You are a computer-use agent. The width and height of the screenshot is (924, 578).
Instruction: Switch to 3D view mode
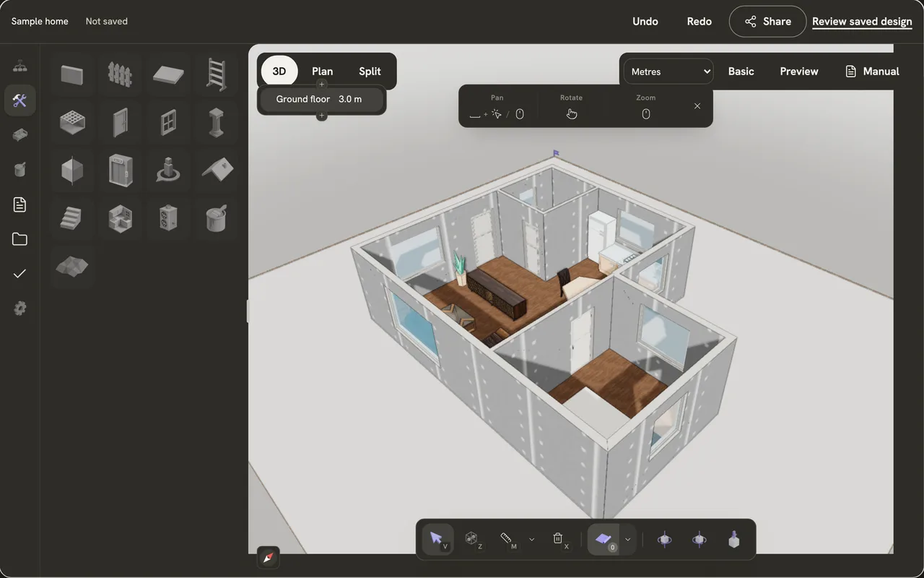[279, 71]
